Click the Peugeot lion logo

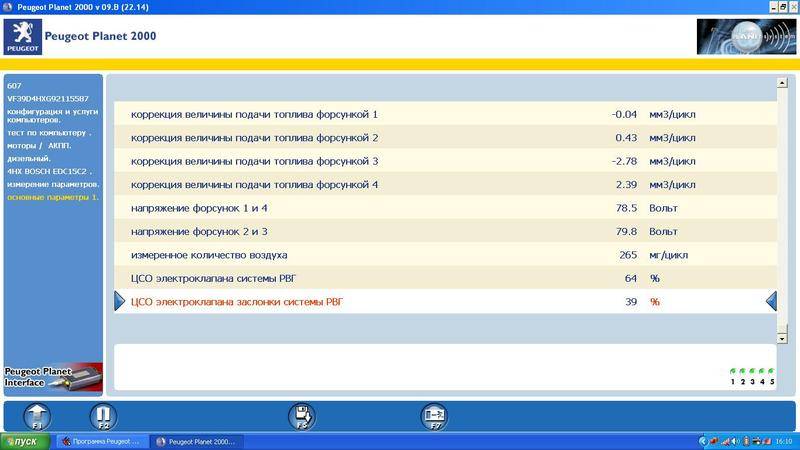[22, 37]
